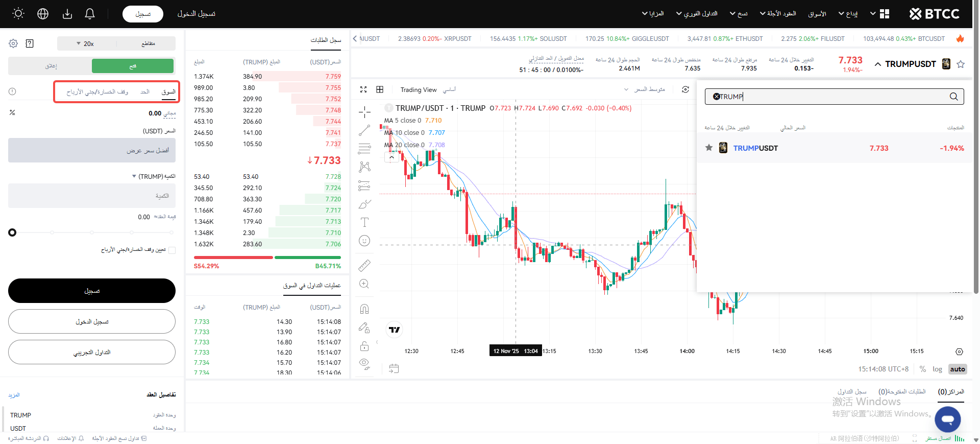Select the limit order tab labeled الحد

click(x=145, y=92)
